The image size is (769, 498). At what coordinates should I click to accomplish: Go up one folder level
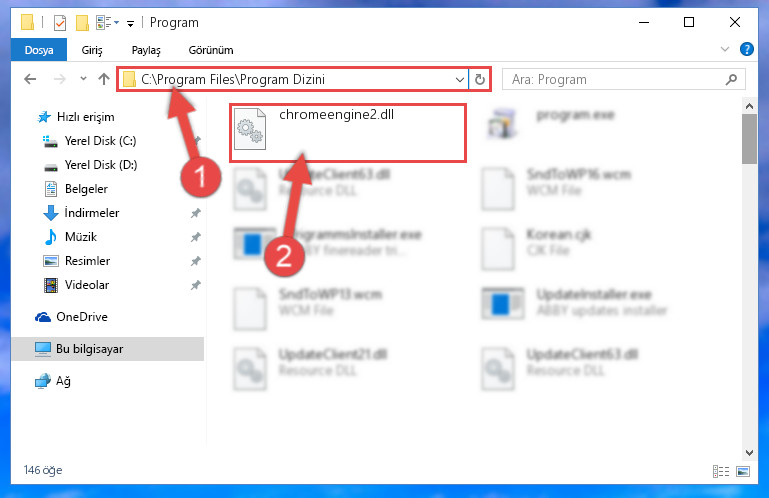pos(103,79)
